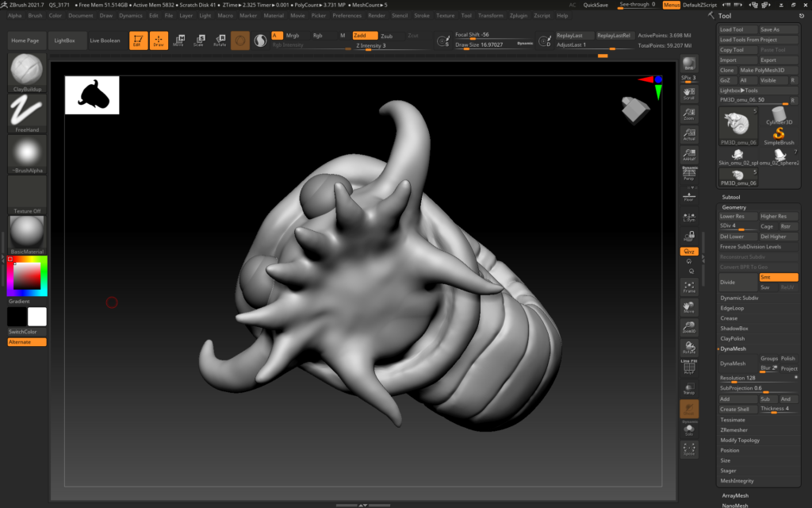Image resolution: width=812 pixels, height=508 pixels.
Task: Open the FreeHand stroke selector
Action: (x=27, y=114)
